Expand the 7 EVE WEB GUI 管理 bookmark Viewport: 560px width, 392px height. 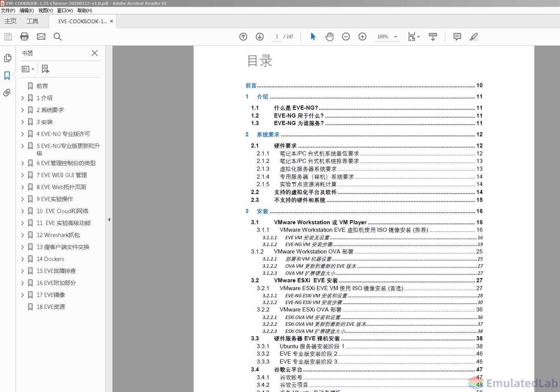[x=22, y=175]
